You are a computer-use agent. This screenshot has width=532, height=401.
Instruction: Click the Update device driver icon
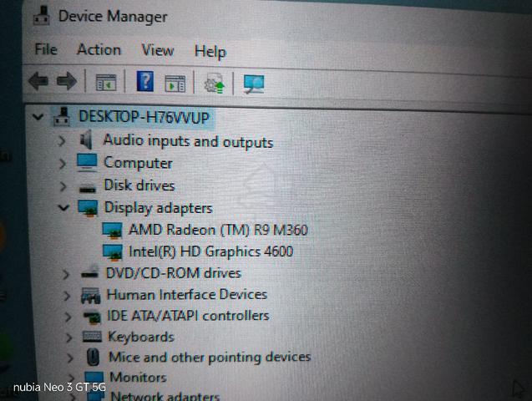(x=214, y=84)
